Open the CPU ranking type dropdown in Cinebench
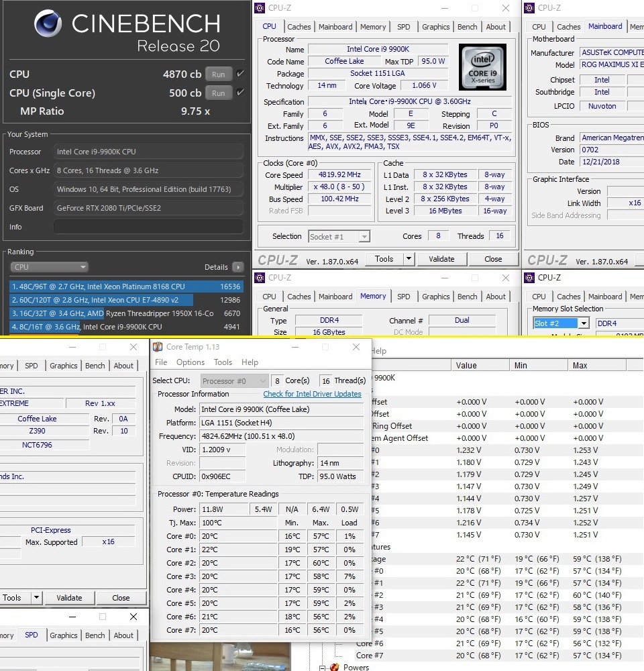 [x=49, y=267]
